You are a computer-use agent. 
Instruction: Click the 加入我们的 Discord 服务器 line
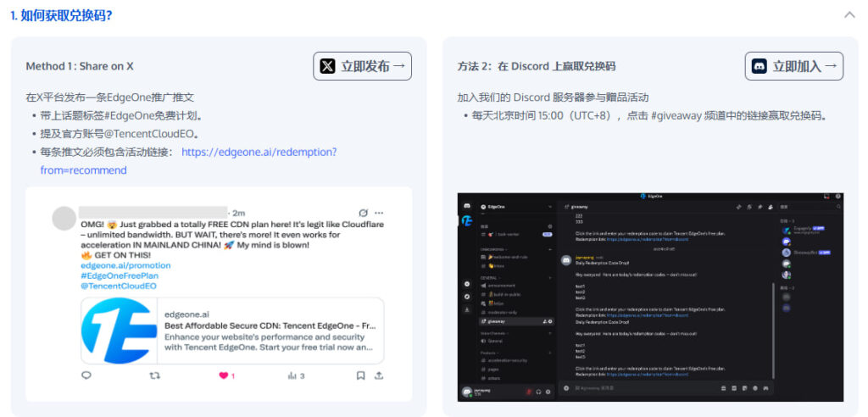point(553,97)
